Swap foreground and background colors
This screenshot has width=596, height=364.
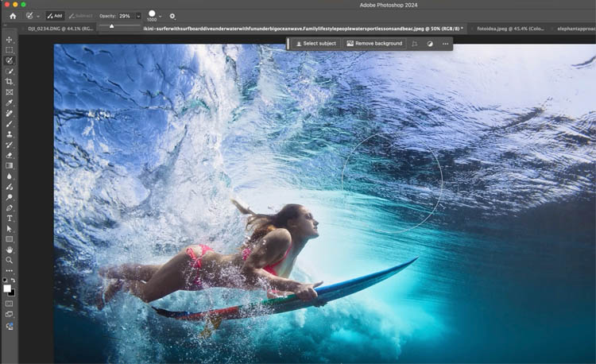tap(13, 280)
